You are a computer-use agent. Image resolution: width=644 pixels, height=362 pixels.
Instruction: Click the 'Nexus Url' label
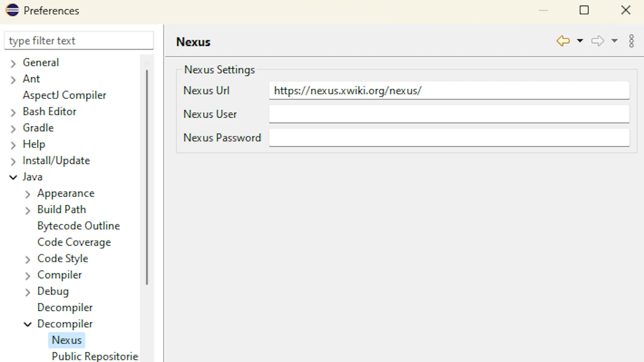click(206, 91)
